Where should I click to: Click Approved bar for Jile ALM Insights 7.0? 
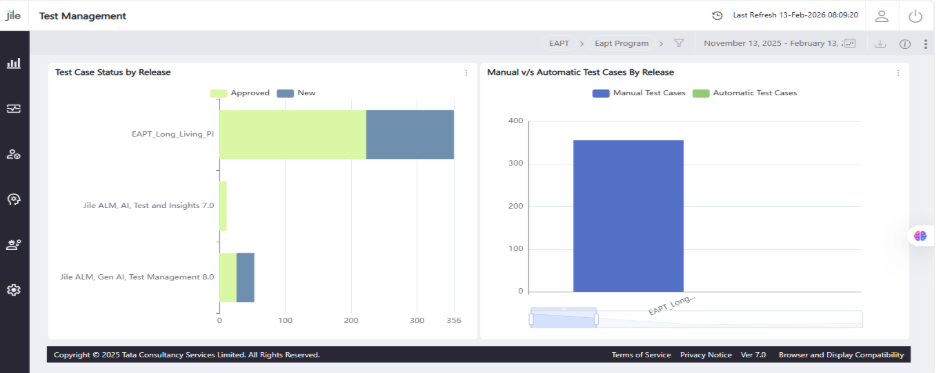223,206
